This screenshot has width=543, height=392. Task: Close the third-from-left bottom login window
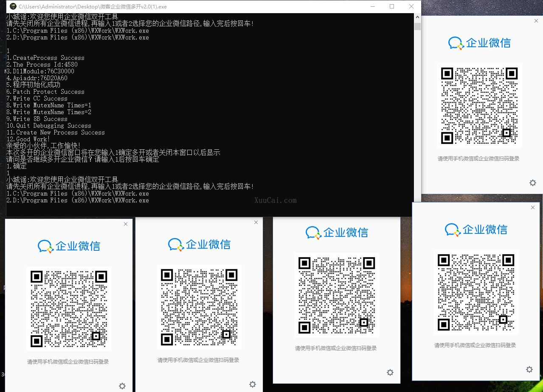coord(393,221)
